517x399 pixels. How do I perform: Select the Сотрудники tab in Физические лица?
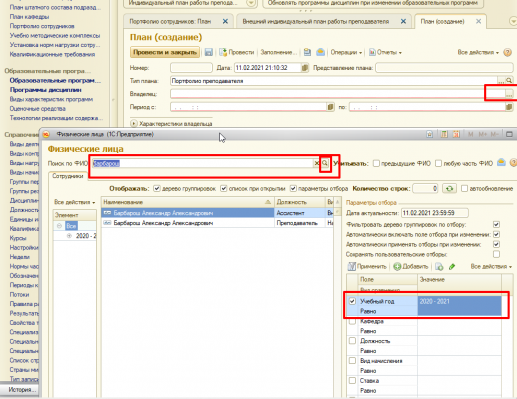(68, 176)
